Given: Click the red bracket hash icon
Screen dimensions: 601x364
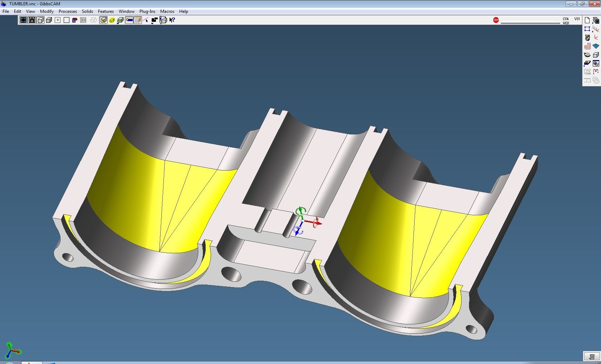Looking at the screenshot, I should click(x=596, y=72).
